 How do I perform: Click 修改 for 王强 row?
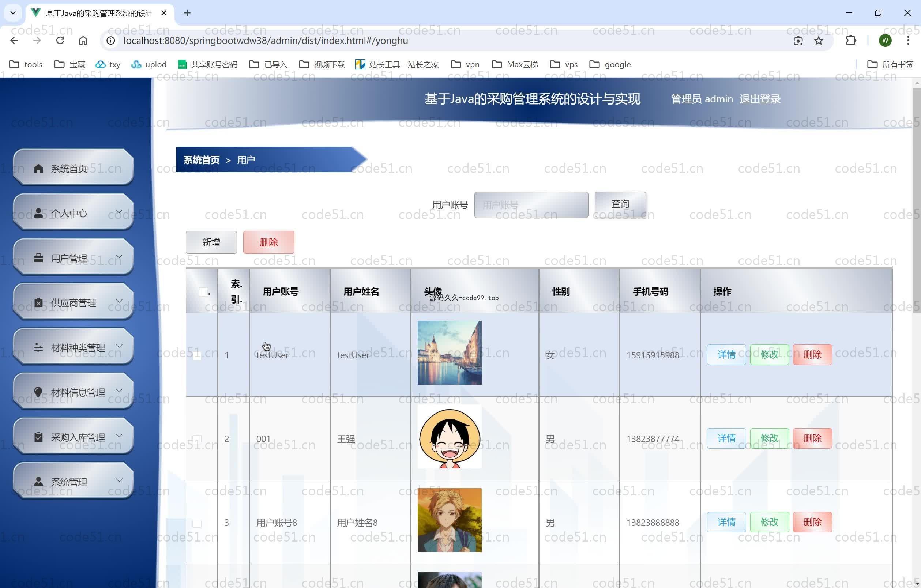(x=769, y=438)
